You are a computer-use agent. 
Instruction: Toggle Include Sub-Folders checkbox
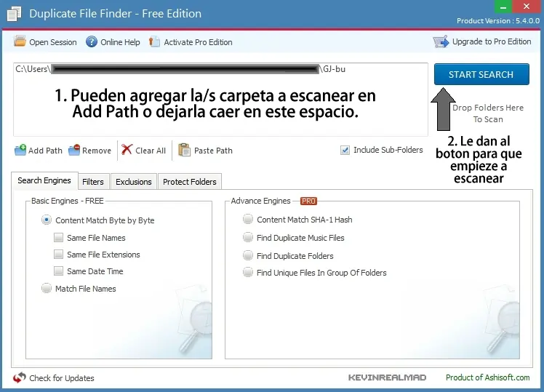(x=345, y=151)
